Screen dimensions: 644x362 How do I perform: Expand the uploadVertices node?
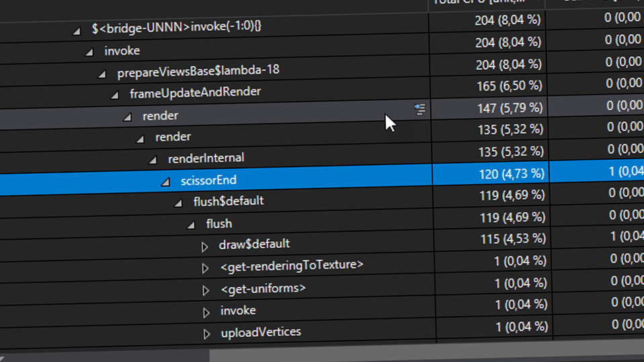point(206,334)
